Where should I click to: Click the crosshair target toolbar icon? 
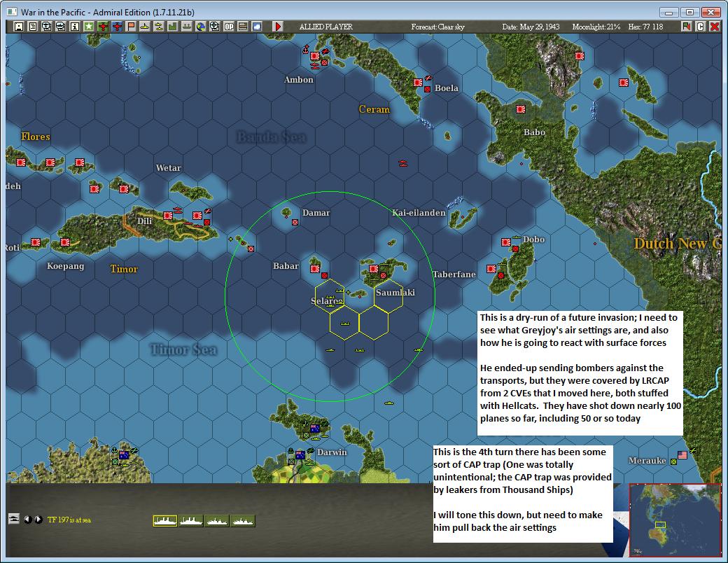point(214,27)
